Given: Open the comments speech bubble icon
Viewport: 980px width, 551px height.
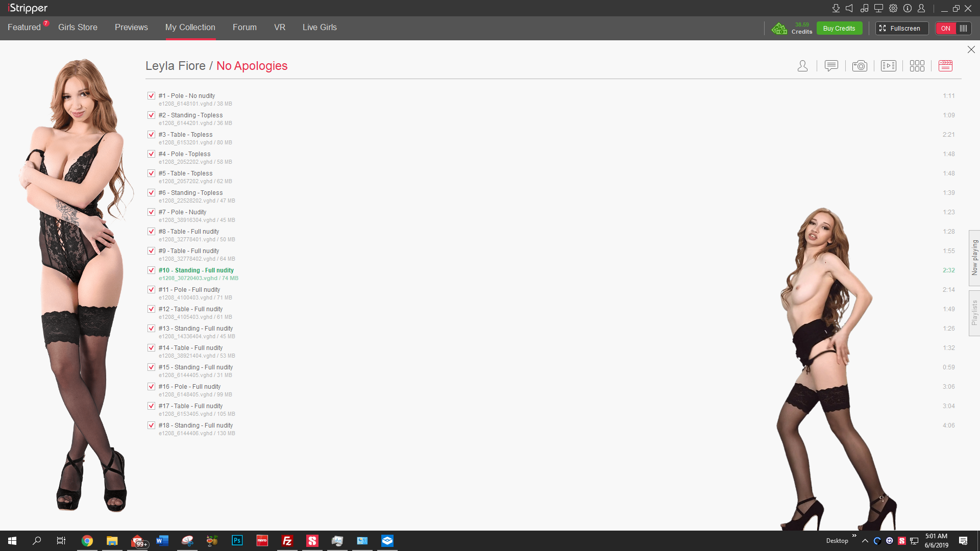Looking at the screenshot, I should (x=831, y=66).
